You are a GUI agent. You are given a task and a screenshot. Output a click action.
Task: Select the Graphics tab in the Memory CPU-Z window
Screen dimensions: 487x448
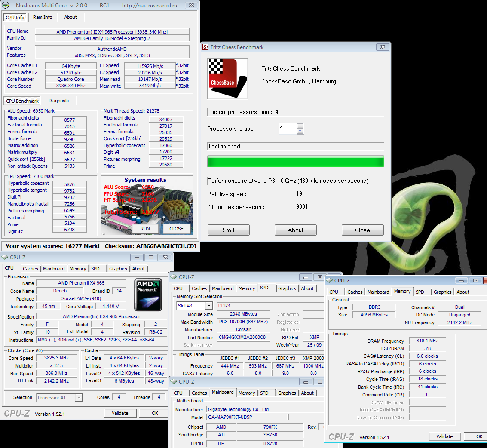(442, 292)
